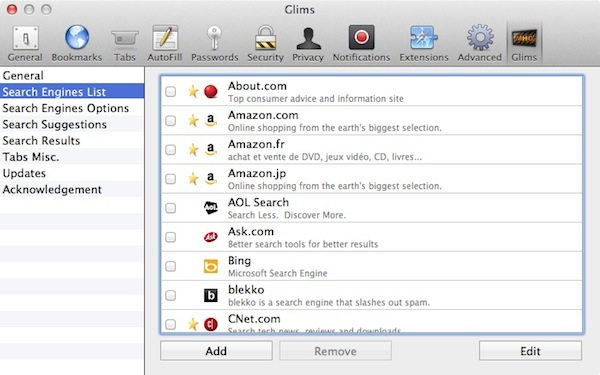This screenshot has height=375, width=600.
Task: Click the Amazon.jp logo icon
Action: [x=211, y=179]
